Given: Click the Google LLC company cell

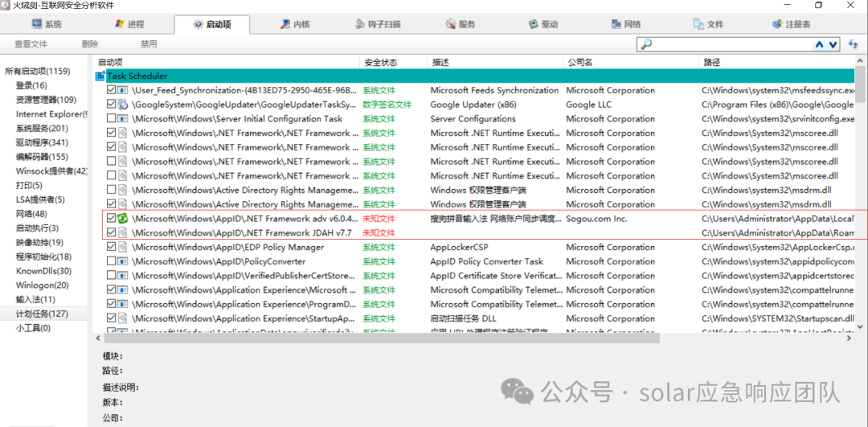Looking at the screenshot, I should [588, 104].
